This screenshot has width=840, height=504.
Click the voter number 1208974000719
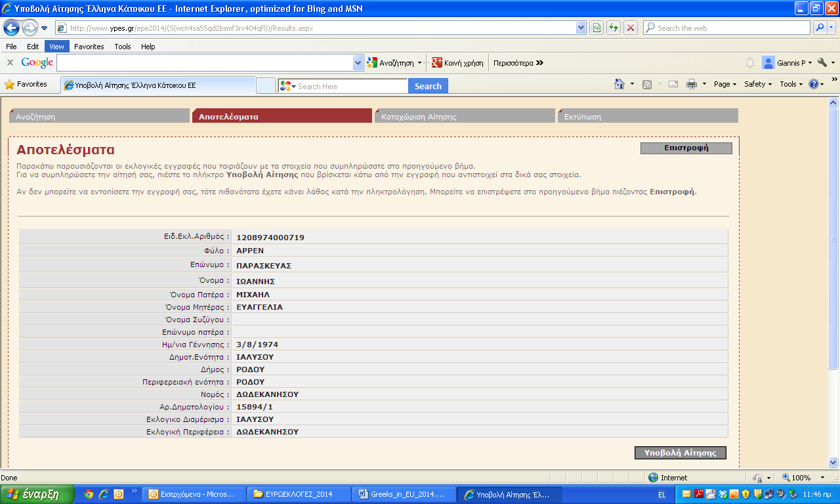click(270, 238)
